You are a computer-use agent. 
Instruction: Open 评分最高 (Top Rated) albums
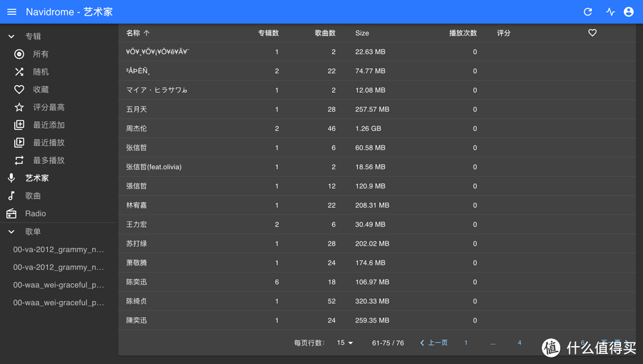48,108
